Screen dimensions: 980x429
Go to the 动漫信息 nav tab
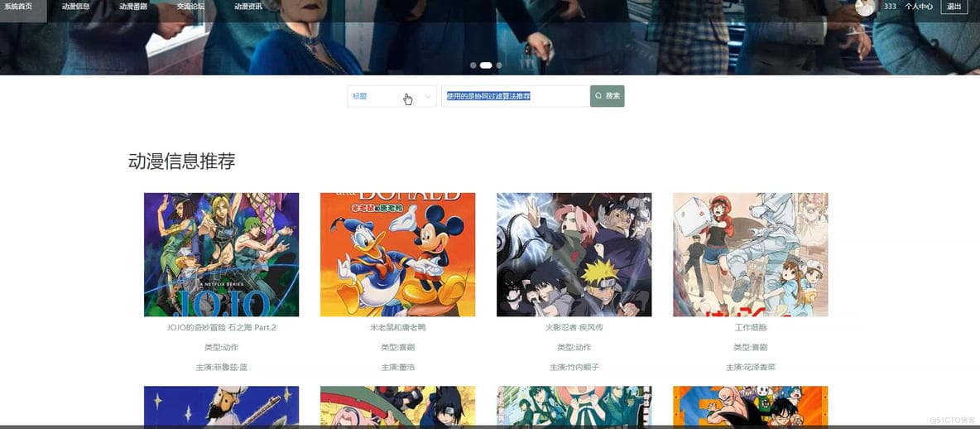tap(75, 7)
